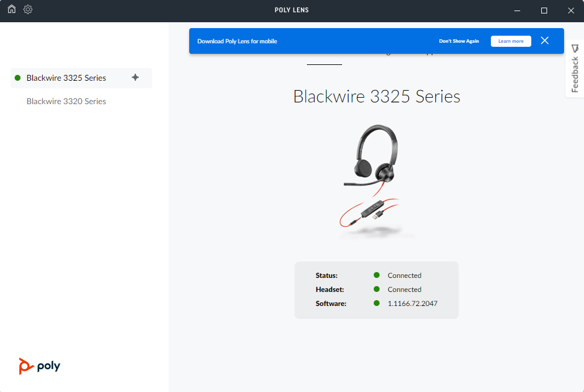Minimize the Poly Lens window
584x392 pixels.
[x=517, y=11]
